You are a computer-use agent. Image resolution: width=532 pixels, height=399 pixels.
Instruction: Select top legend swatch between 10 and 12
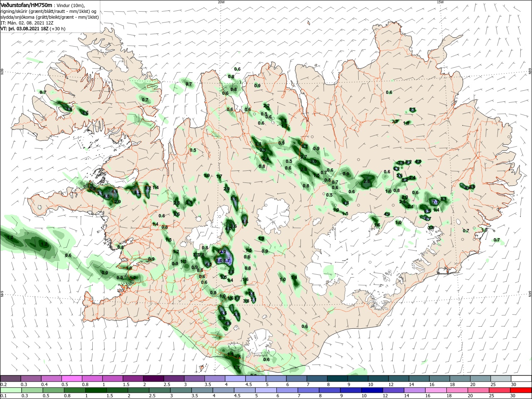(x=378, y=378)
